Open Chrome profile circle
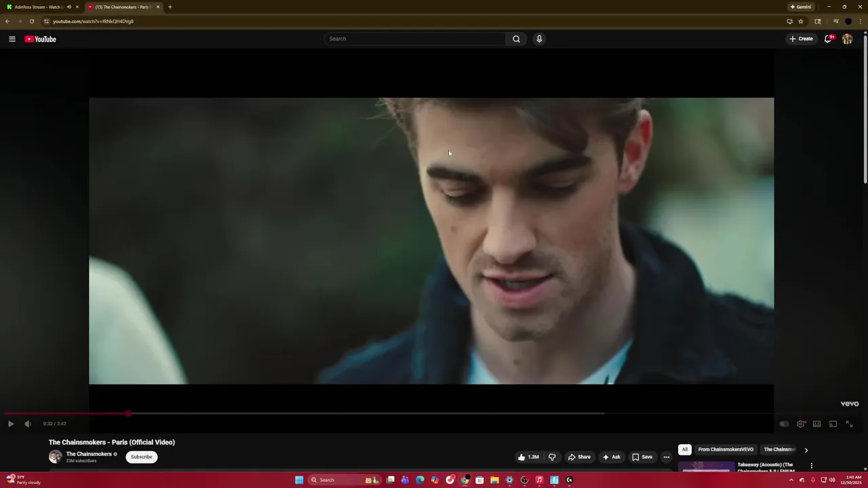Image resolution: width=868 pixels, height=488 pixels. pos(848,21)
